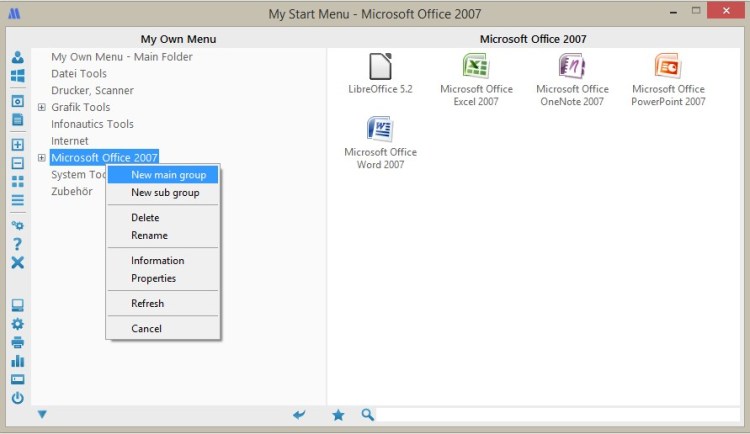The width and height of the screenshot is (750, 434).
Task: Minimize the My Start Menu window
Action: [673, 11]
